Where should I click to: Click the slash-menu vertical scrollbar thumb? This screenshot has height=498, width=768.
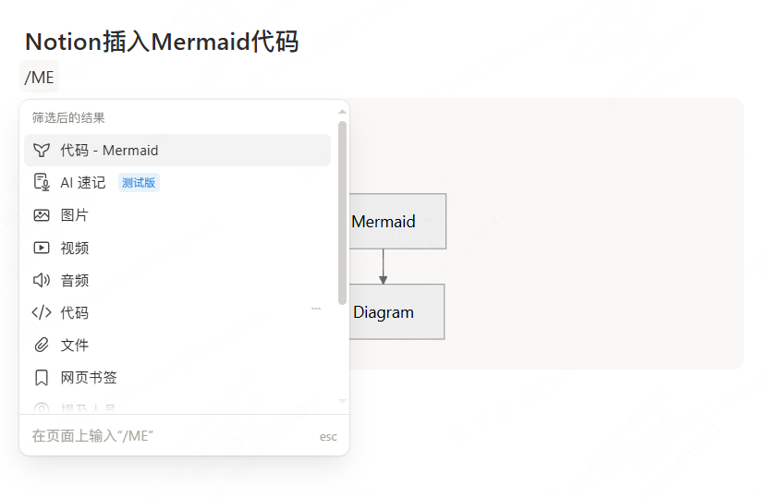pyautogui.click(x=342, y=213)
